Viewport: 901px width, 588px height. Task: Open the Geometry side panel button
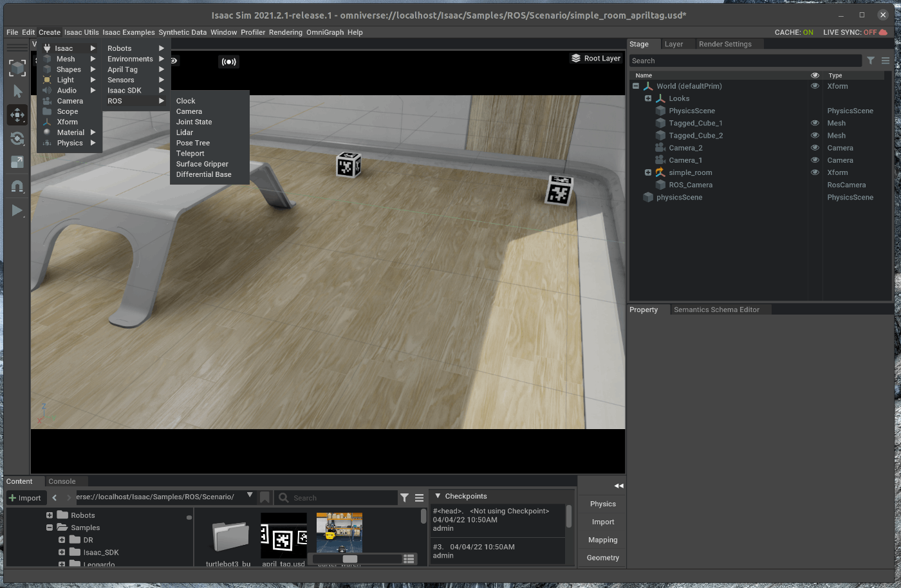click(x=603, y=558)
